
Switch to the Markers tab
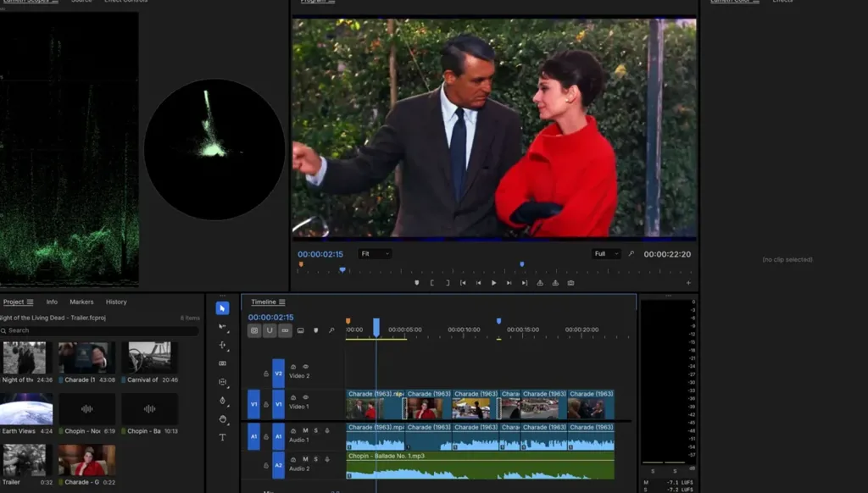(81, 302)
